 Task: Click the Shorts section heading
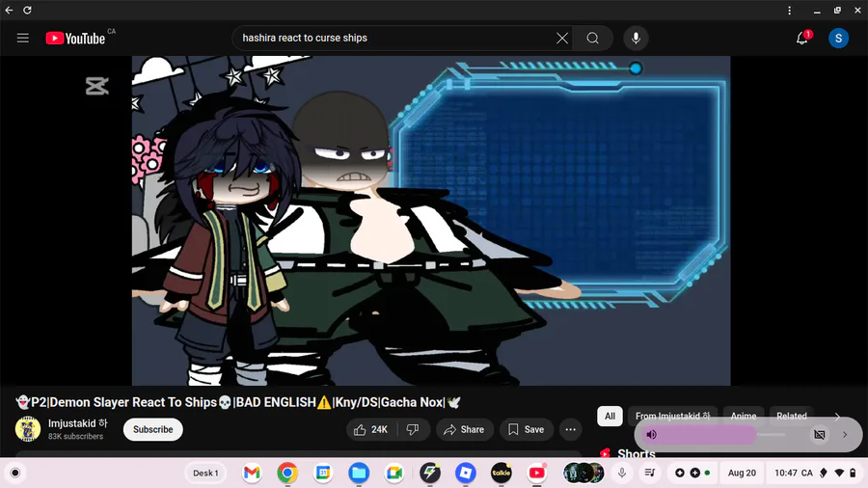pos(637,453)
